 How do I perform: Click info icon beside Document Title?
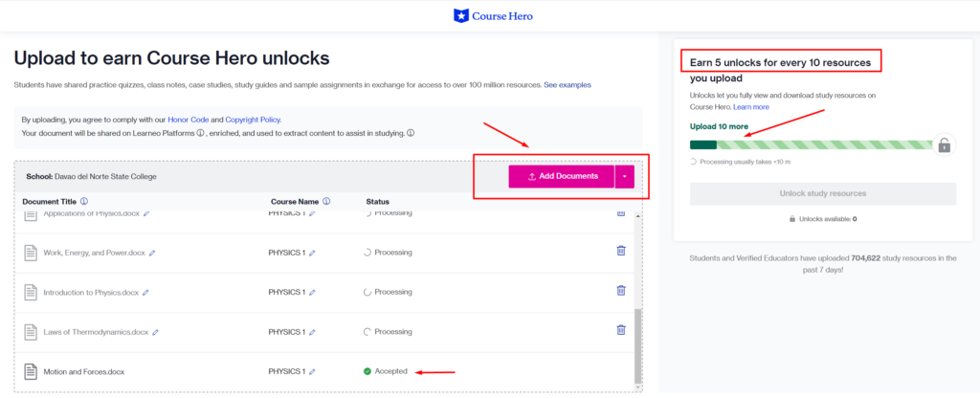pyautogui.click(x=84, y=202)
